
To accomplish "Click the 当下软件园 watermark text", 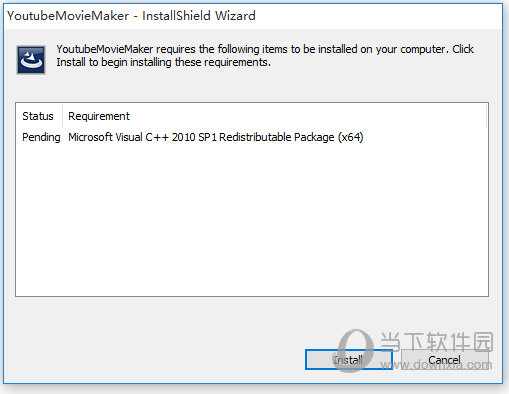I will pyautogui.click(x=437, y=342).
